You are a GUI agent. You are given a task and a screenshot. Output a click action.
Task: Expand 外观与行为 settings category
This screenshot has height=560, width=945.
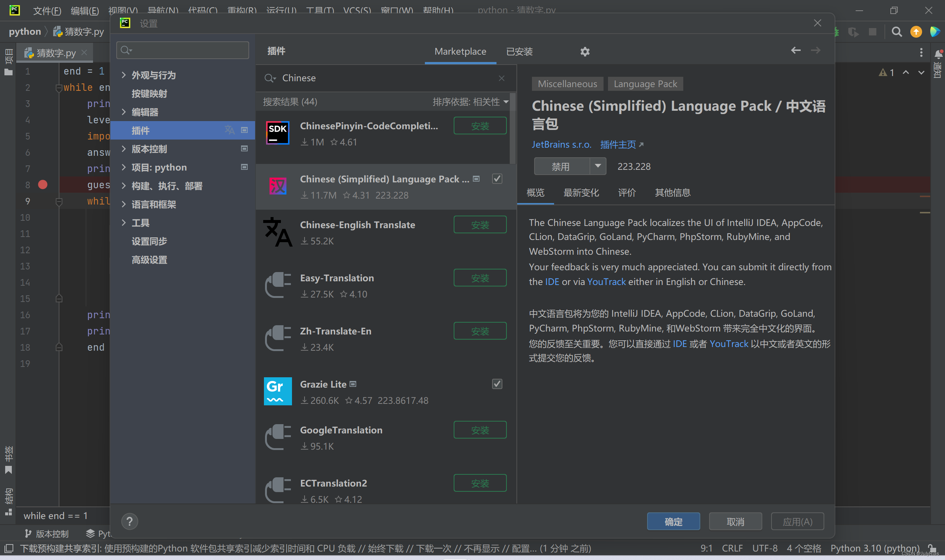(x=124, y=75)
